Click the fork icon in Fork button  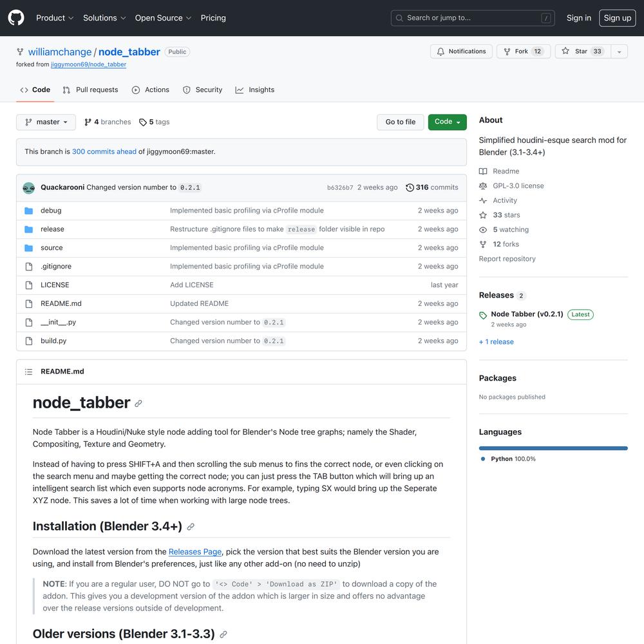pyautogui.click(x=507, y=52)
